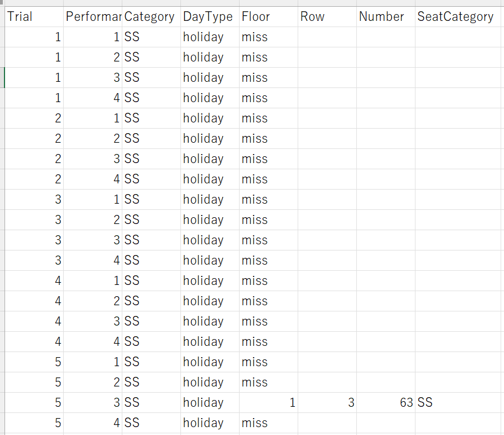Select the "Row" header cell

[x=327, y=17]
